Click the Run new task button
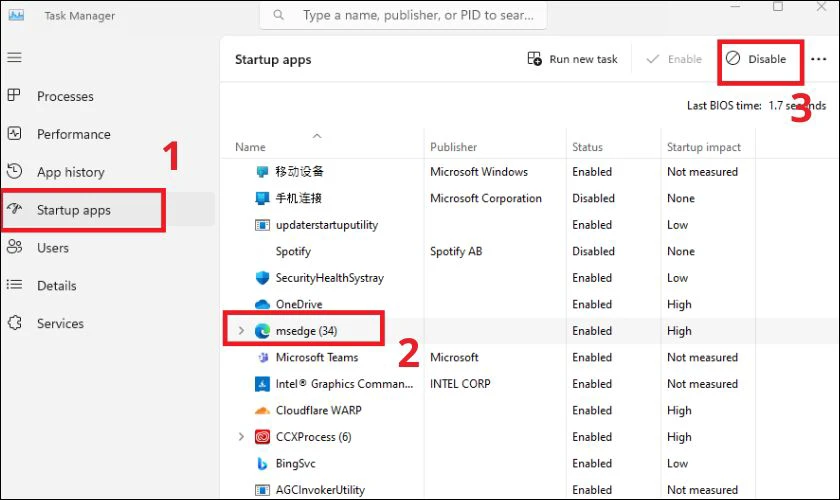This screenshot has width=840, height=500. click(573, 59)
